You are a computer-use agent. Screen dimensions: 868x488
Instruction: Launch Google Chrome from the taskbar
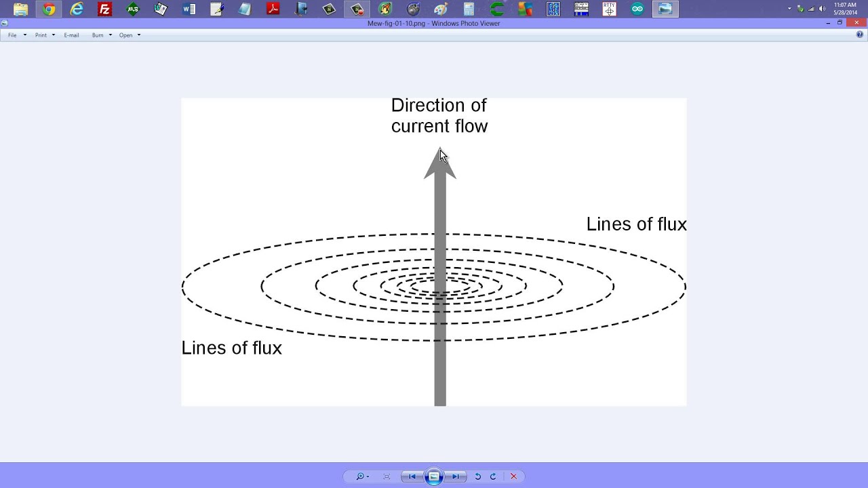[x=49, y=9]
